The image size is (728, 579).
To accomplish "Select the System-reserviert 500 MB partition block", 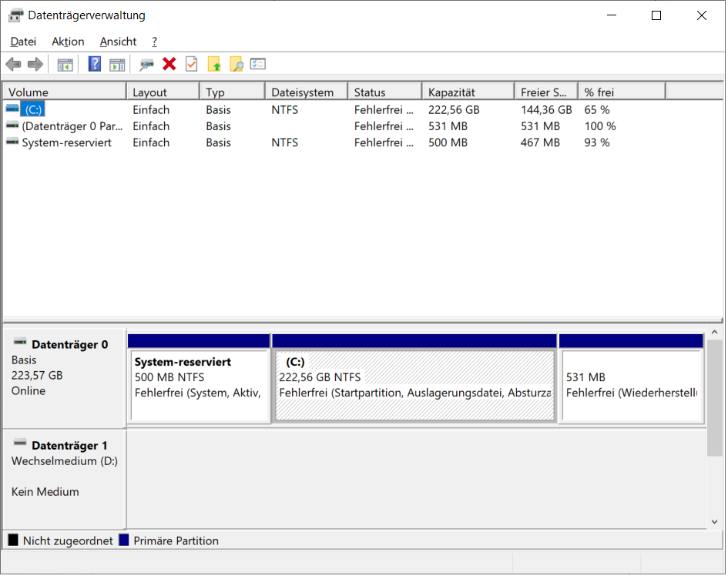I will point(199,379).
